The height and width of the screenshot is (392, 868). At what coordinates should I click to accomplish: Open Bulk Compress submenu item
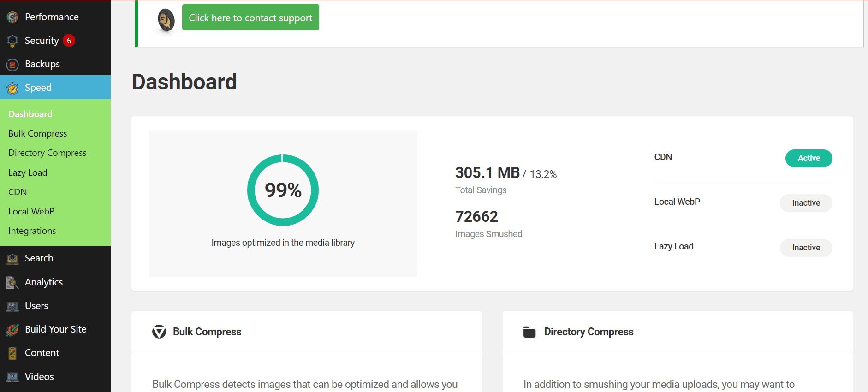[38, 133]
